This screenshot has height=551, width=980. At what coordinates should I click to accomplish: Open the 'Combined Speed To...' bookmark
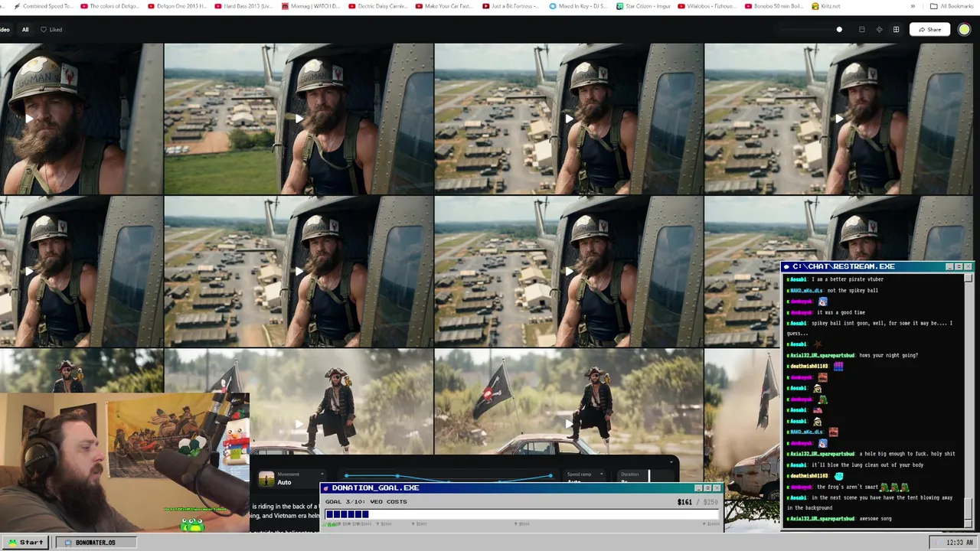(44, 6)
